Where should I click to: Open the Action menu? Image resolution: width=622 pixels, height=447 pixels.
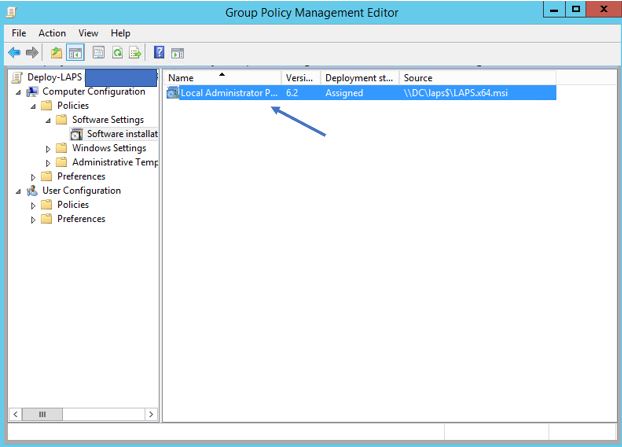(x=52, y=33)
